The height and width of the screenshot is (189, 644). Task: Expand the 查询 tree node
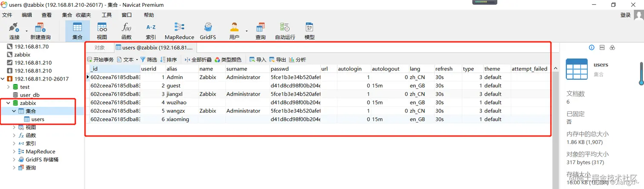point(14,168)
